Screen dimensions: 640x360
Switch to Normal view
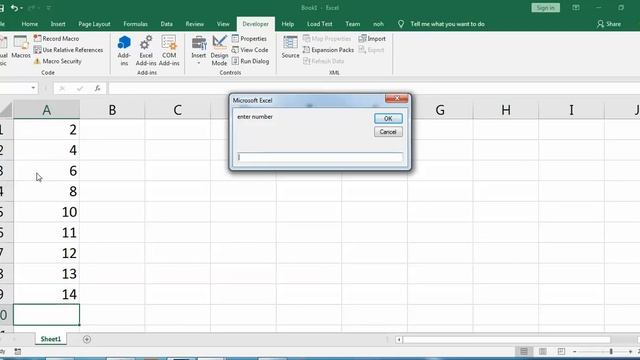(x=524, y=351)
